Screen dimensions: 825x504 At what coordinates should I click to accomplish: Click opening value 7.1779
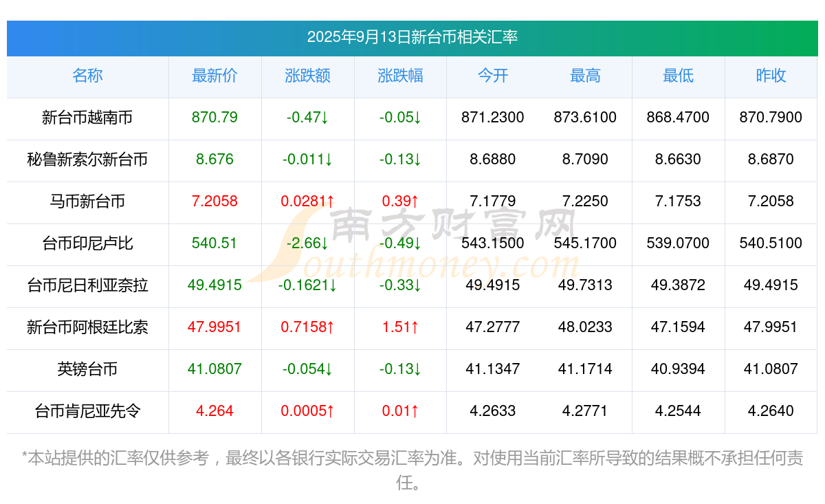[x=493, y=201]
